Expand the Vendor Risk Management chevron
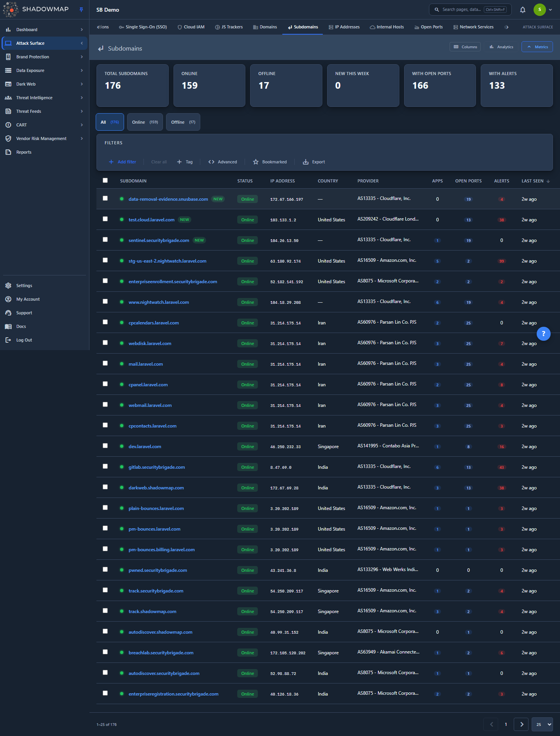The image size is (560, 736). coord(82,138)
